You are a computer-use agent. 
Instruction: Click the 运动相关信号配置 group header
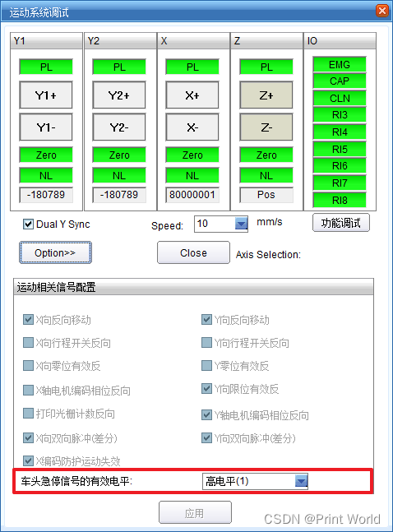pyautogui.click(x=193, y=287)
